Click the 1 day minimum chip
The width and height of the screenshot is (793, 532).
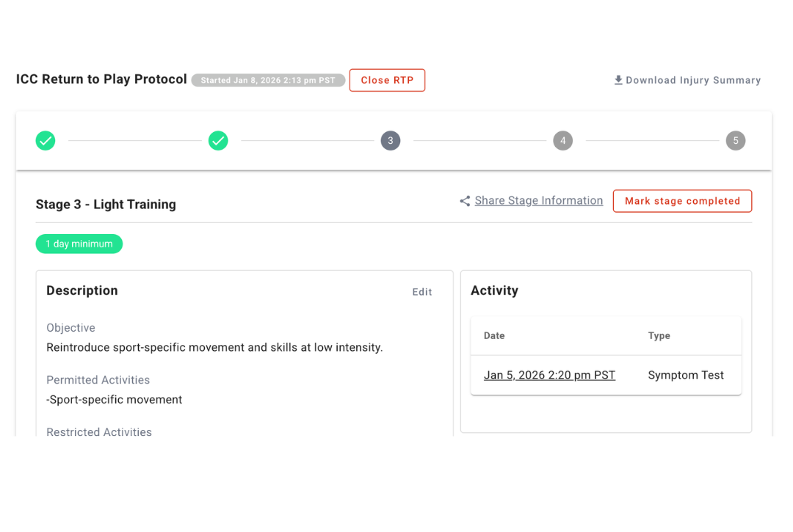[x=79, y=244]
